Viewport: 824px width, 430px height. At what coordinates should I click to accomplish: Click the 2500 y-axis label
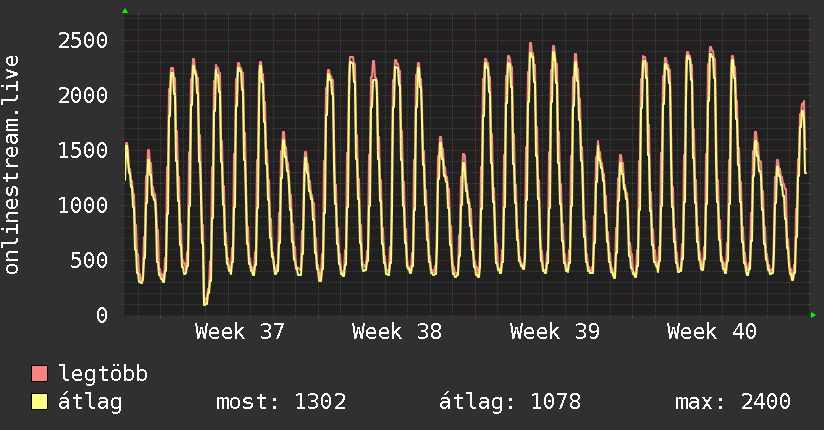83,40
